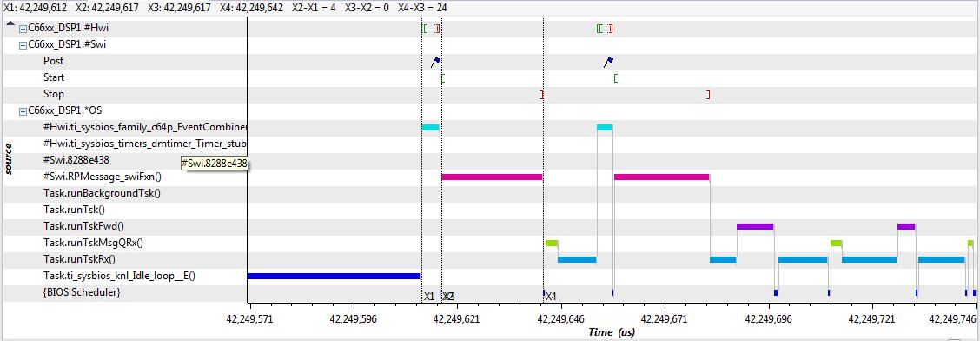Screen dimensions: 980x341
Task: Click the #Swi.8288e438 yellow tooltip
Action: click(214, 164)
